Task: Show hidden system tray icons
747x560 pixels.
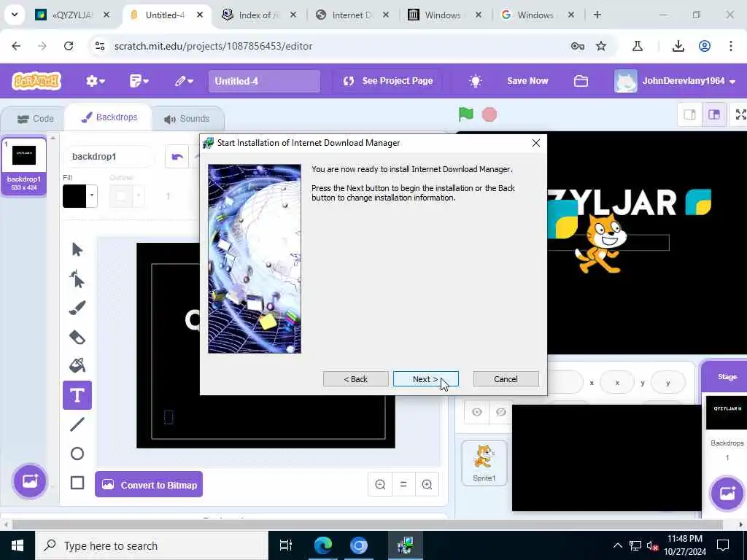Action: coord(617,545)
